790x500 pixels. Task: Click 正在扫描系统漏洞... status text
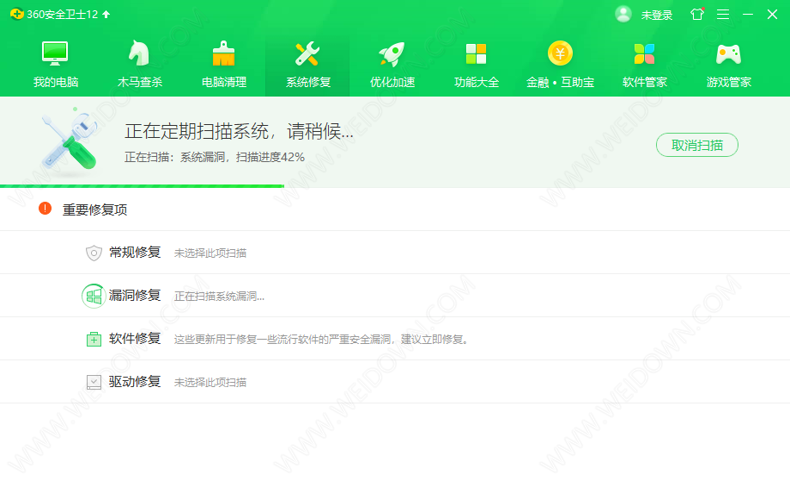219,296
